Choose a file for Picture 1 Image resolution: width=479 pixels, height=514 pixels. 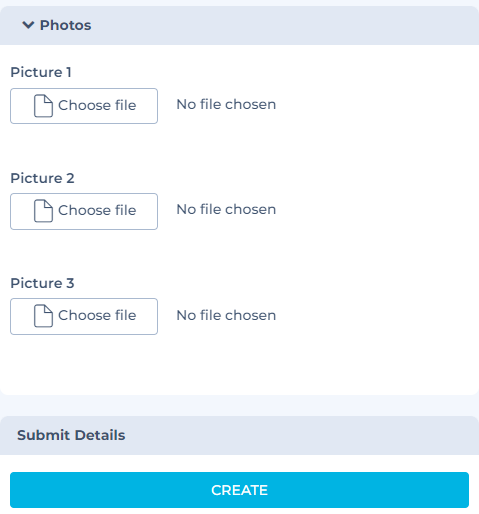tap(84, 106)
